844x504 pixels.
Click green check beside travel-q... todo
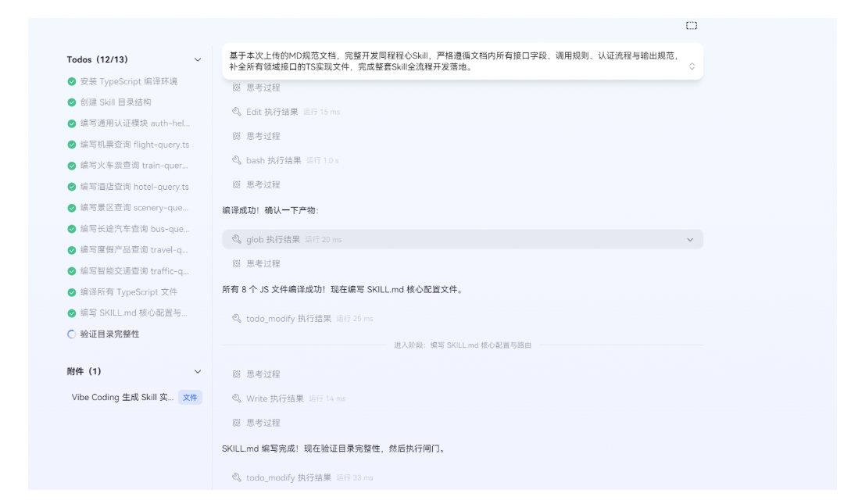point(72,250)
